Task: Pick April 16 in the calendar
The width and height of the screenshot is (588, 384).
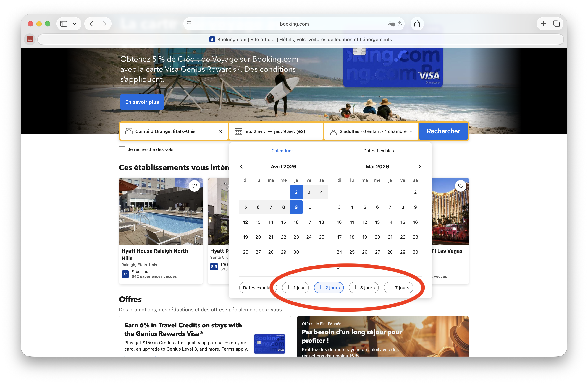Action: click(x=296, y=222)
